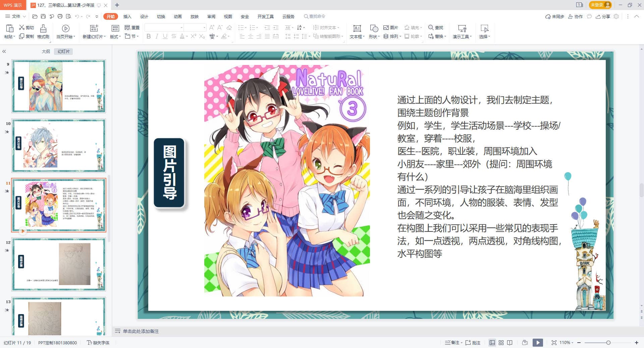The width and height of the screenshot is (644, 348).
Task: Click the zoom in plus button
Action: click(x=636, y=343)
